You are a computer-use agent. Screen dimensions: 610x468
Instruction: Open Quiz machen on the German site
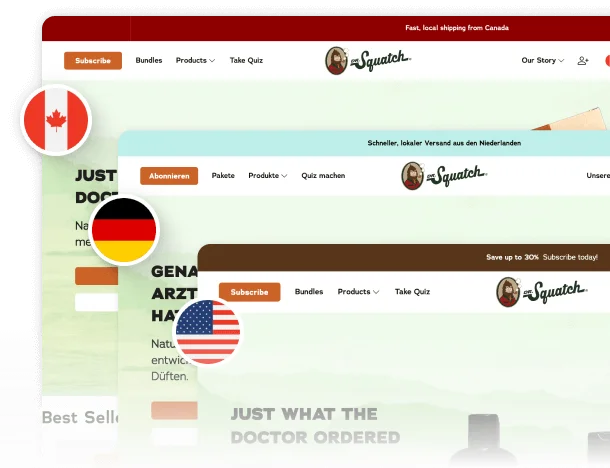[x=323, y=175]
